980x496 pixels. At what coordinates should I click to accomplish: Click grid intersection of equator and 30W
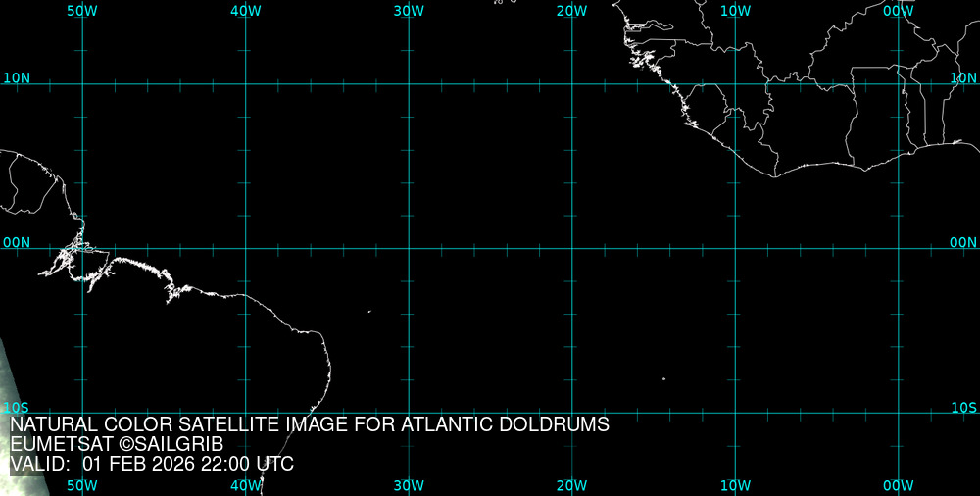tap(409, 248)
